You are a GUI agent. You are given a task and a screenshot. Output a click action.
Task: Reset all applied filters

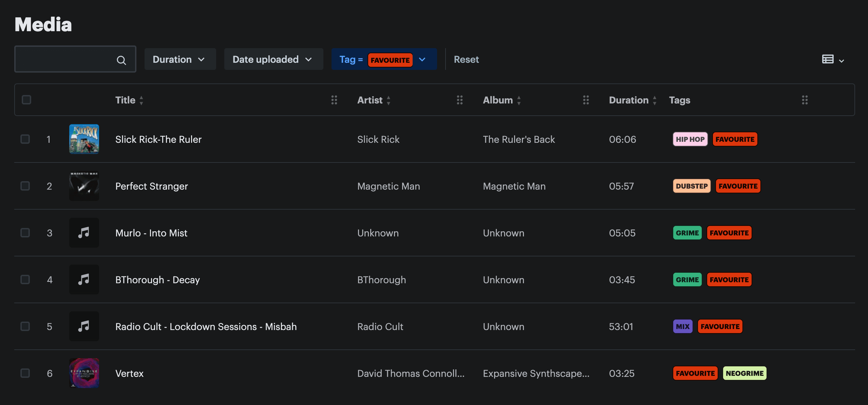click(466, 59)
